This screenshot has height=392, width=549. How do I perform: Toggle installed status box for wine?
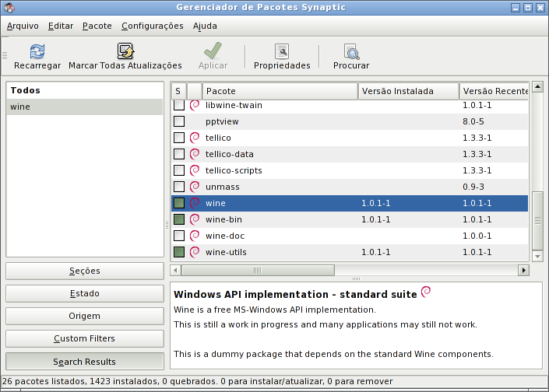coord(179,203)
